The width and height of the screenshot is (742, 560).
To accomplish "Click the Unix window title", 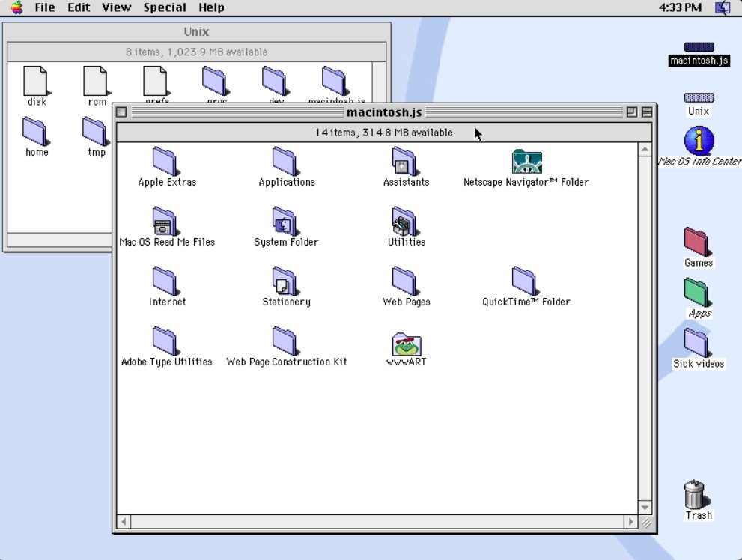I will 196,31.
